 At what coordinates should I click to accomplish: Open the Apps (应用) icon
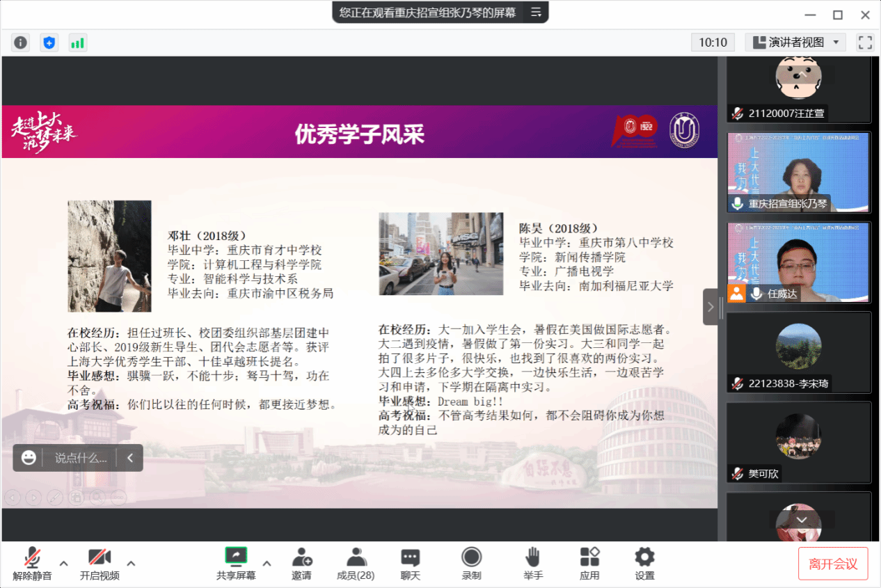pos(589,563)
